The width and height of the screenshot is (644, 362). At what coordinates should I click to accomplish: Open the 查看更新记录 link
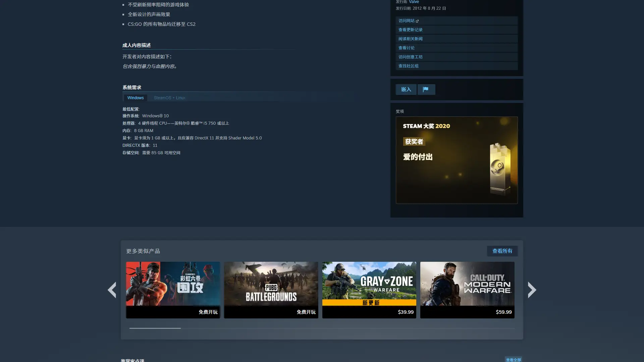[410, 30]
